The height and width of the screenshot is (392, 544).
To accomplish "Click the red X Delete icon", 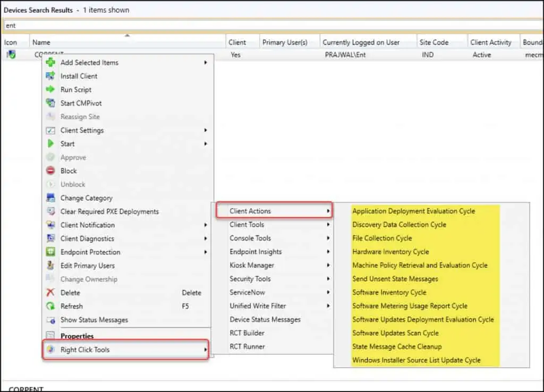I will [x=50, y=293].
